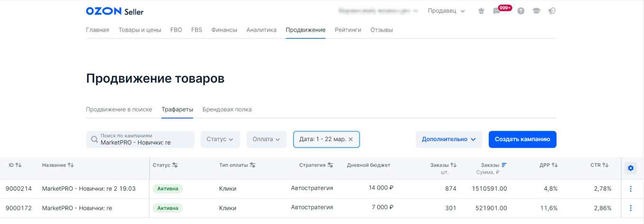Switch to Брендовая полка tab
The height and width of the screenshot is (224, 644).
point(227,109)
